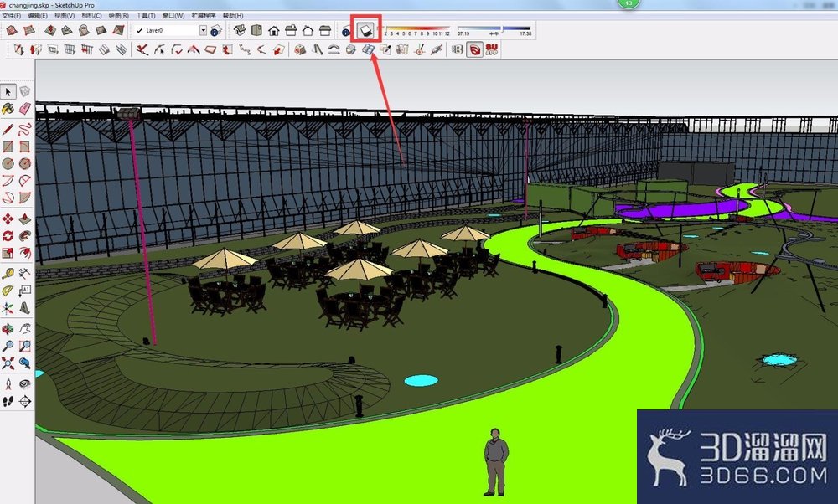Select the Circle tool
The height and width of the screenshot is (504, 838).
tap(8, 163)
